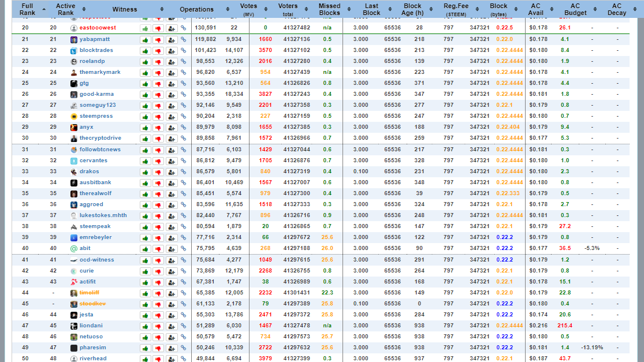
Task: Click sort arrows beside the Witness header
Action: click(162, 10)
